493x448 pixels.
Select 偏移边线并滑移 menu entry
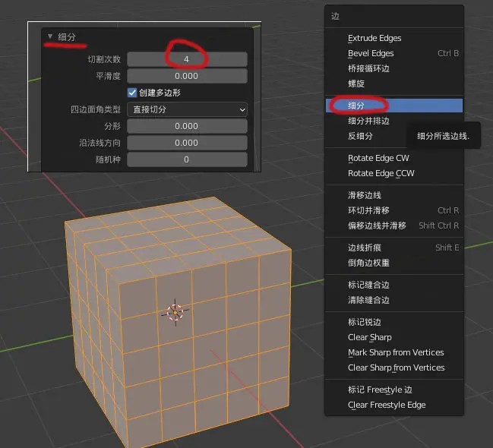pyautogui.click(x=394, y=226)
